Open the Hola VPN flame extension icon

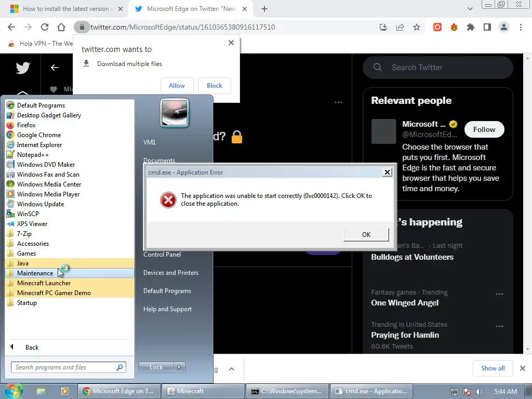pyautogui.click(x=454, y=27)
